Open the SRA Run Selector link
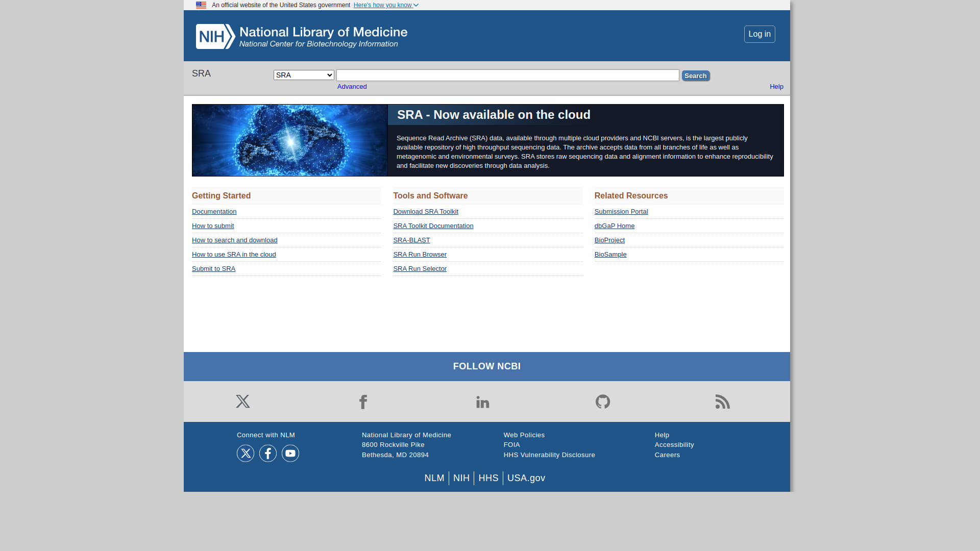980x551 pixels. coord(420,269)
